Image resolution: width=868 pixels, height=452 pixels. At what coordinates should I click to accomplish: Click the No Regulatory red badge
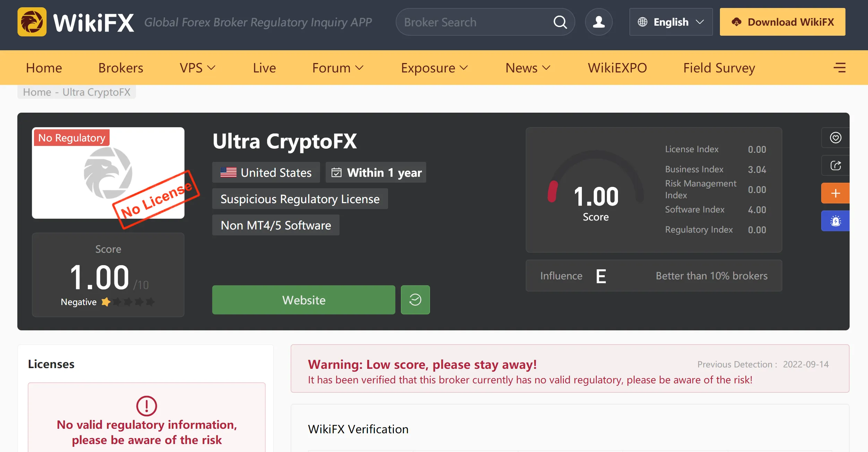click(72, 138)
